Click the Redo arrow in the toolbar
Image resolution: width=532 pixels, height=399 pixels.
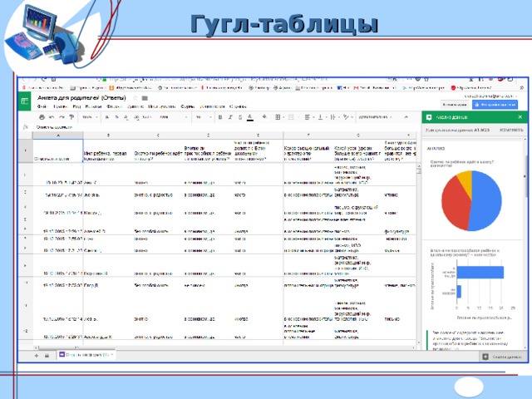pyautogui.click(x=62, y=117)
